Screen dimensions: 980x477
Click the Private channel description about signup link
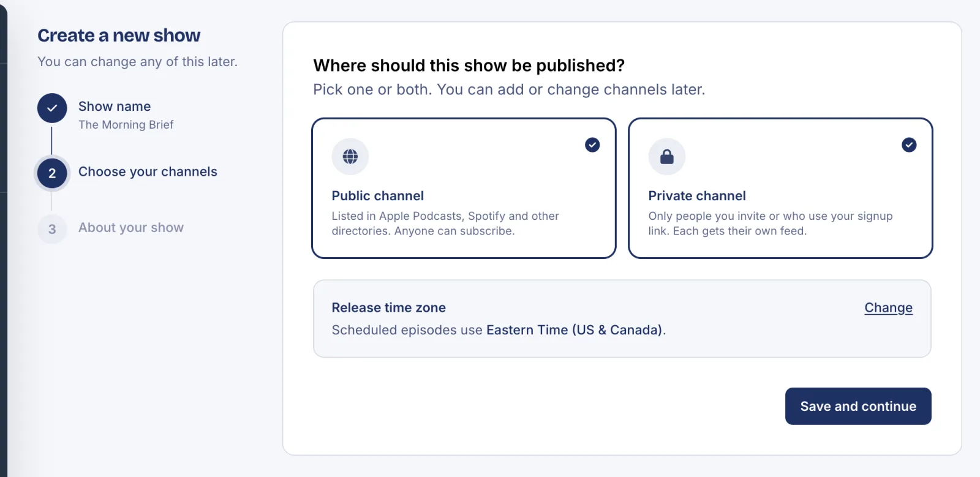pos(771,223)
